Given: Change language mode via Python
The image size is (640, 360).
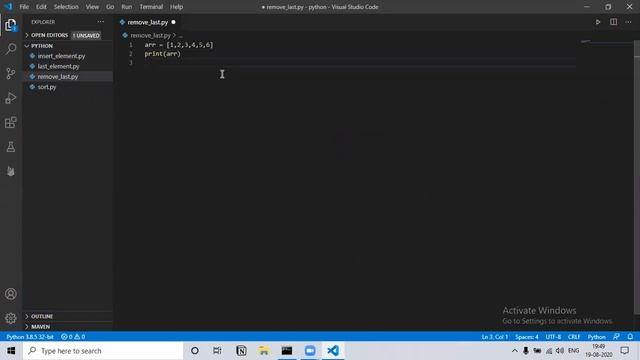Looking at the screenshot, I should coord(596,337).
